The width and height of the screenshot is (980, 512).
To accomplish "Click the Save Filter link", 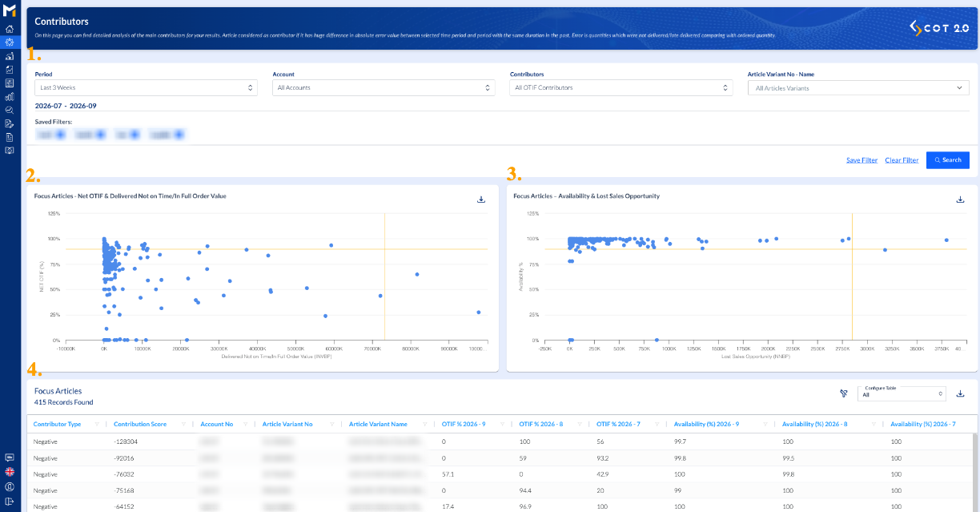I will click(862, 160).
